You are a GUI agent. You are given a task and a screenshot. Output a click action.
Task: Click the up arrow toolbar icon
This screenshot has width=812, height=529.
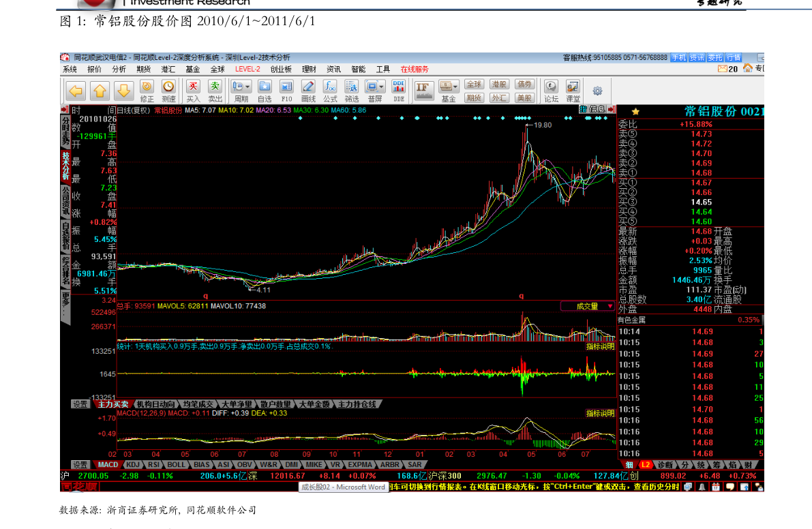coord(100,91)
